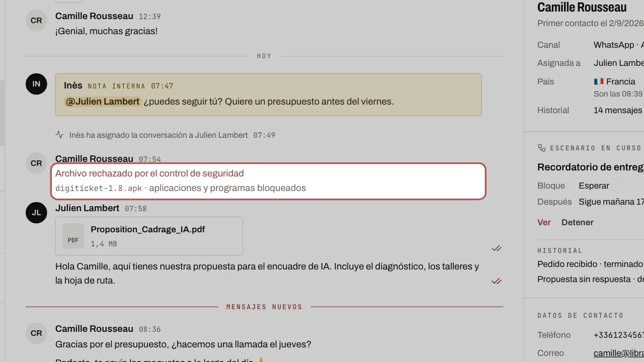The image size is (644, 362).
Task: Click the PDF file icon in the attachment
Action: [x=73, y=236]
